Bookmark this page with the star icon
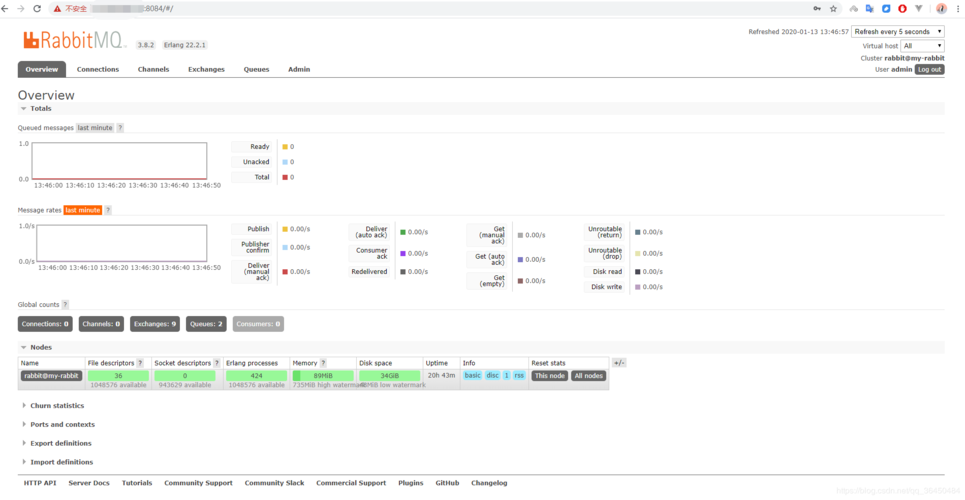The height and width of the screenshot is (500, 965). click(x=833, y=9)
